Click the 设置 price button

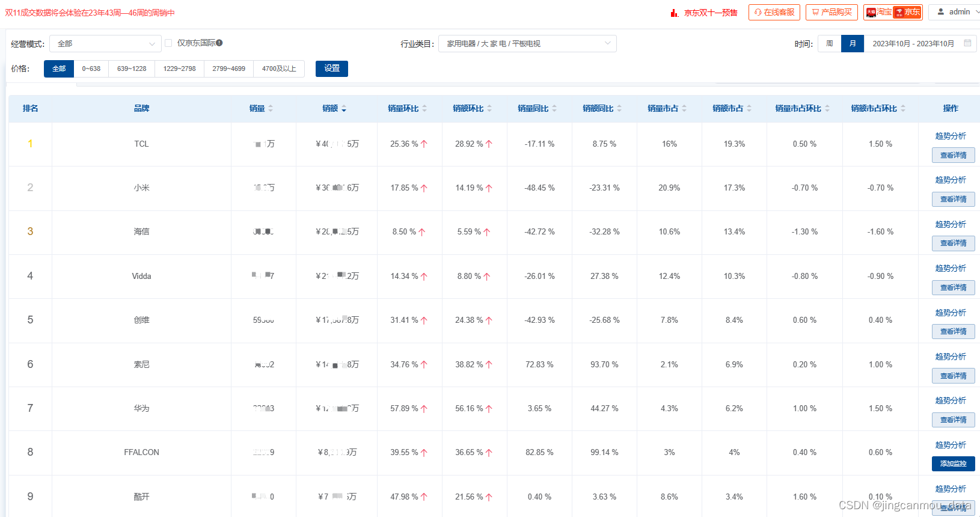(x=332, y=69)
